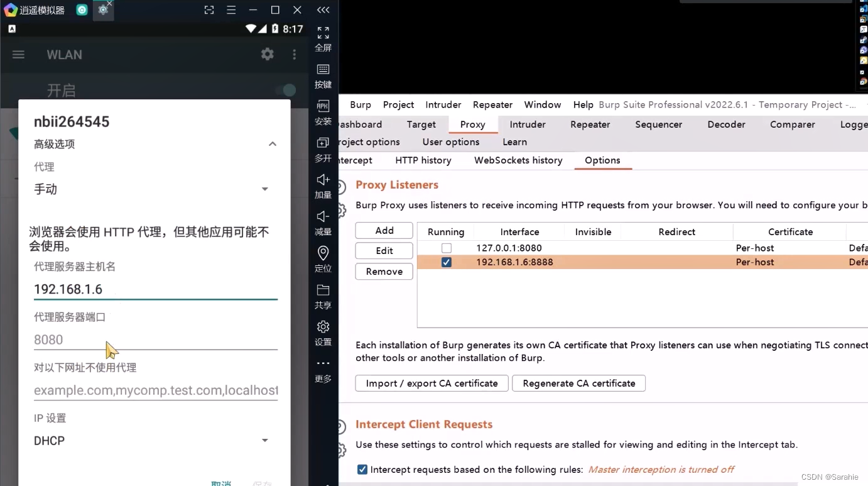Add a new proxy listener

384,230
